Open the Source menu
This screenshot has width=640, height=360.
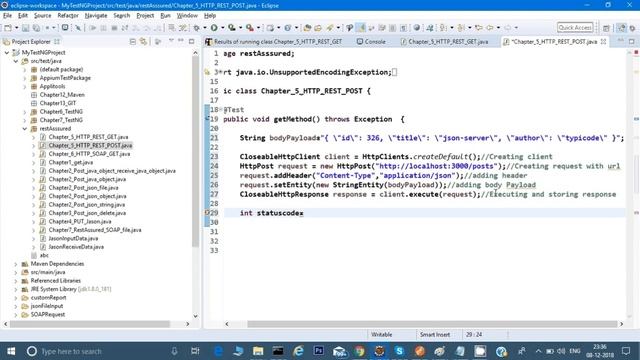pyautogui.click(x=42, y=16)
